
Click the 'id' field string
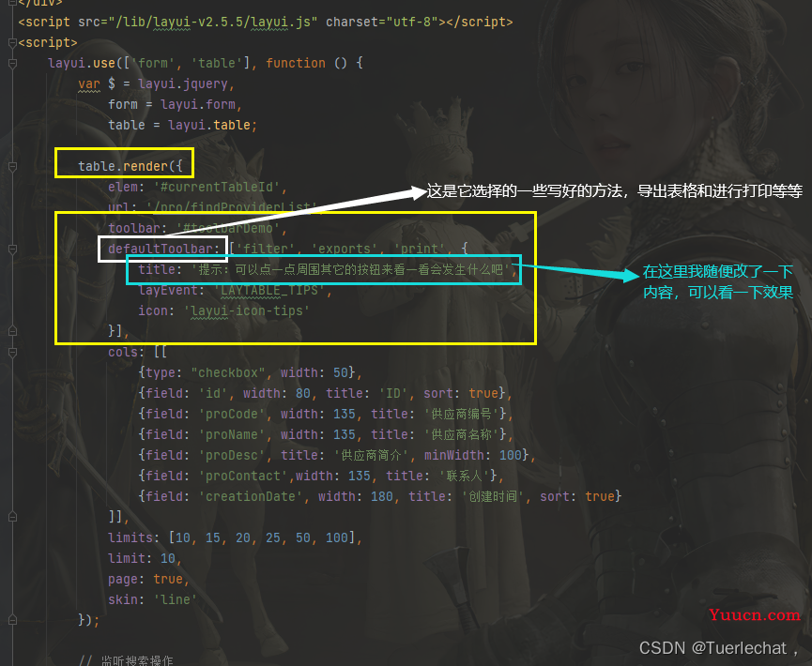213,394
